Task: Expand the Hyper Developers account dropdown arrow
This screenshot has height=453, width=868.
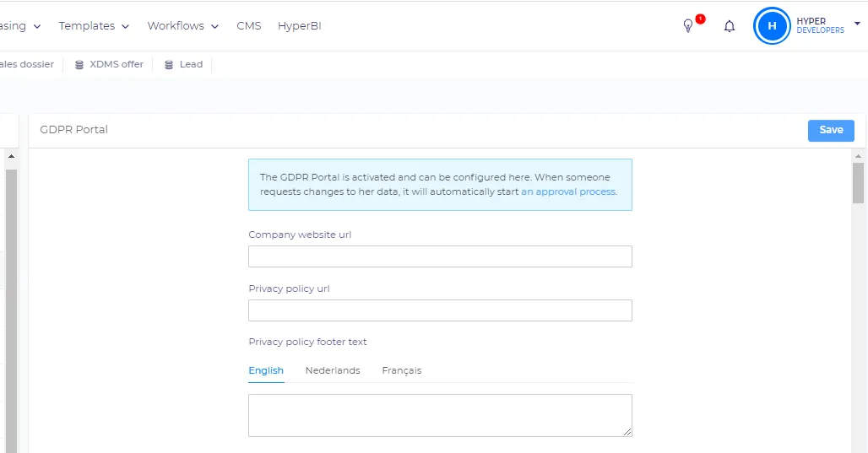Action: [857, 24]
